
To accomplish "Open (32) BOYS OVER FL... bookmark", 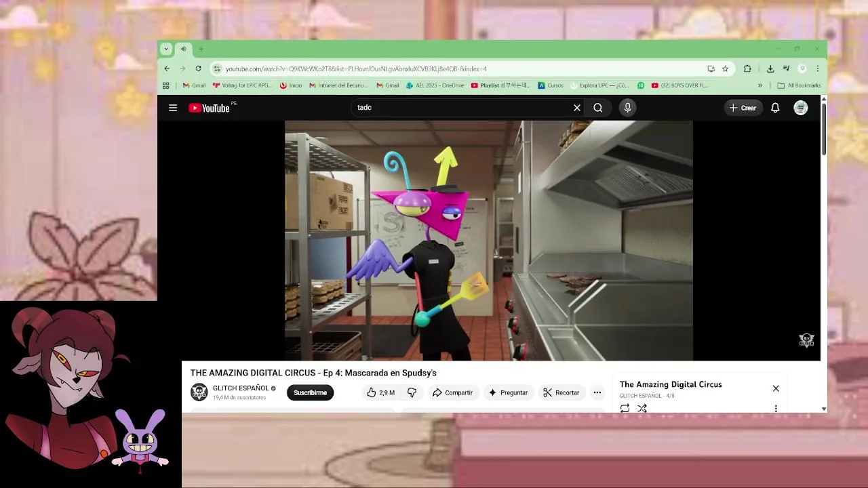I will 679,85.
